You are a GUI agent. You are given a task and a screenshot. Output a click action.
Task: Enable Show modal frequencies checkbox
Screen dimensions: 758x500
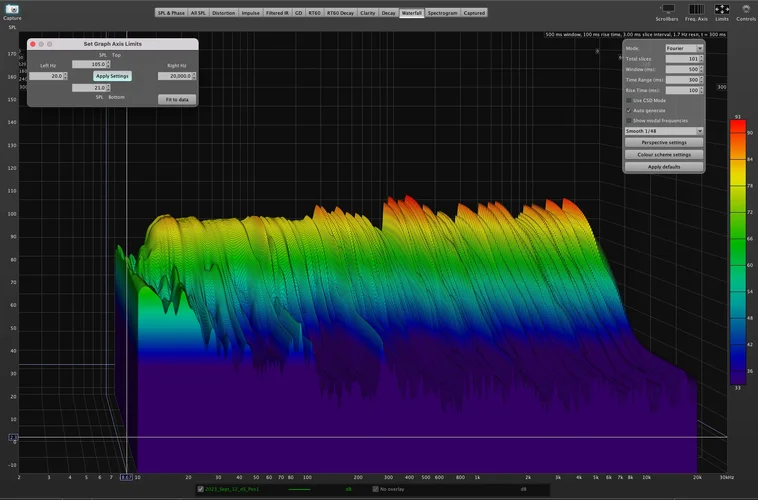tap(628, 120)
